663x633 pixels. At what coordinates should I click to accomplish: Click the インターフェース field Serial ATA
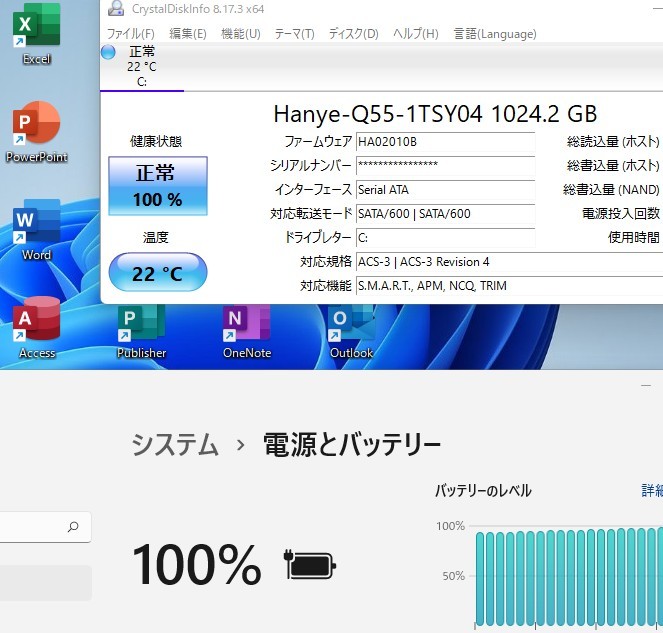446,190
